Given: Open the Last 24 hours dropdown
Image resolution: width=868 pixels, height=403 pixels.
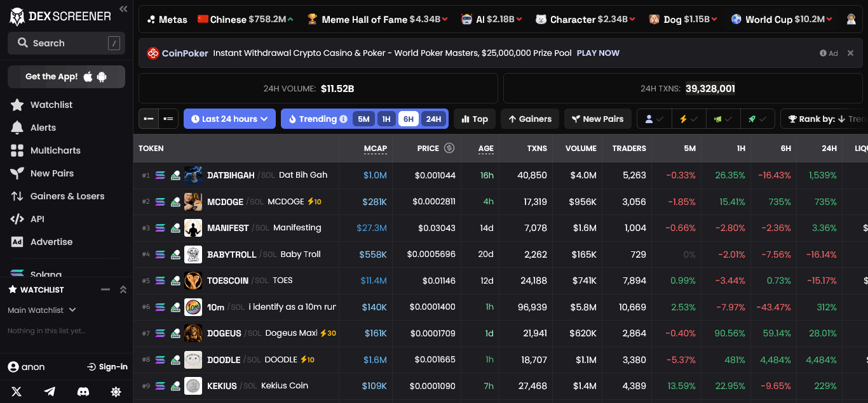Looking at the screenshot, I should [229, 119].
